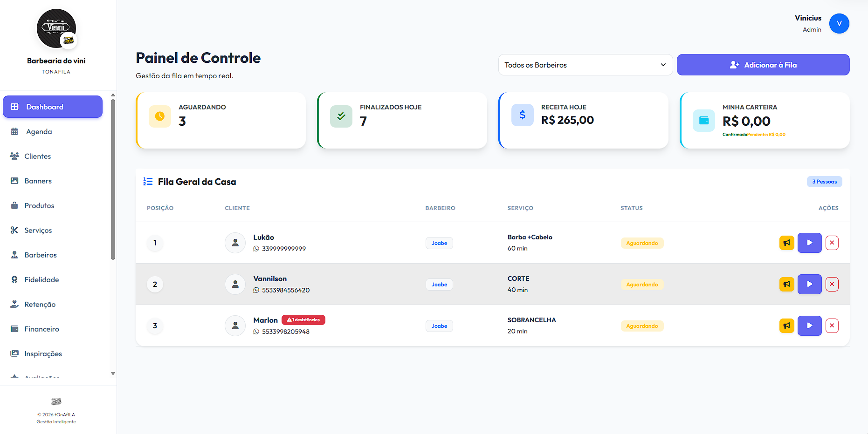Click Marlon's desistências warning badge

303,320
